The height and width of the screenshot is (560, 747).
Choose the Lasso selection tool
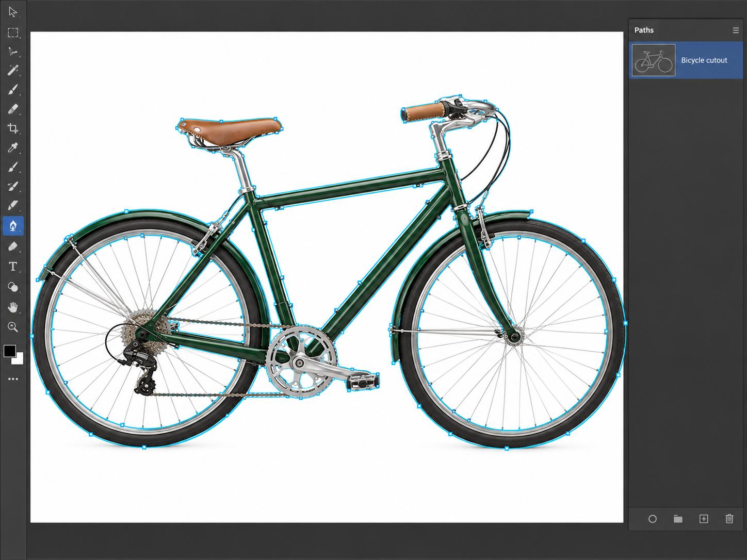tap(13, 52)
